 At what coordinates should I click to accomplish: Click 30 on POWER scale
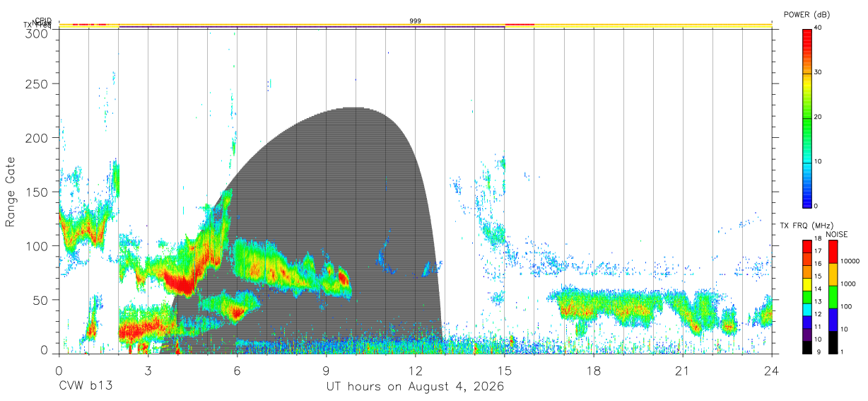pos(819,73)
